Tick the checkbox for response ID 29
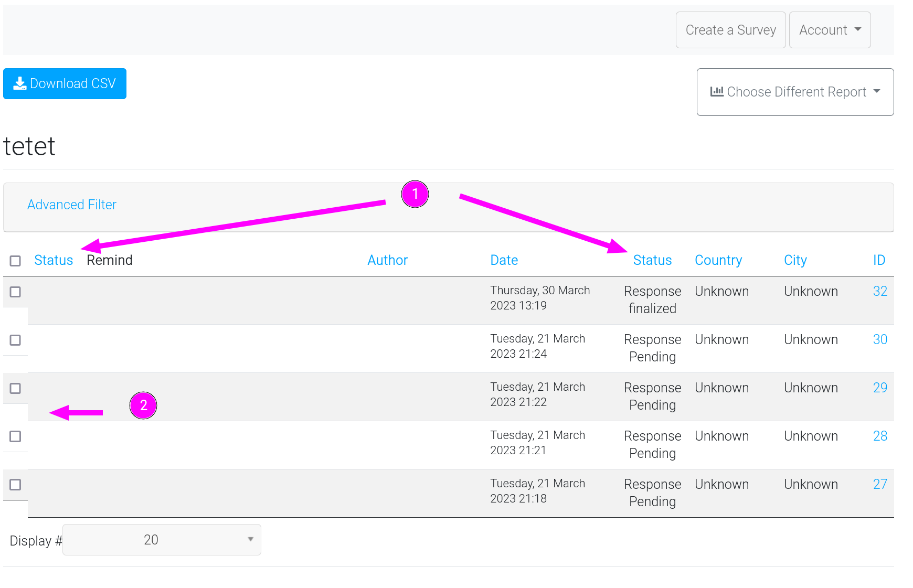This screenshot has width=913, height=588. (16, 388)
